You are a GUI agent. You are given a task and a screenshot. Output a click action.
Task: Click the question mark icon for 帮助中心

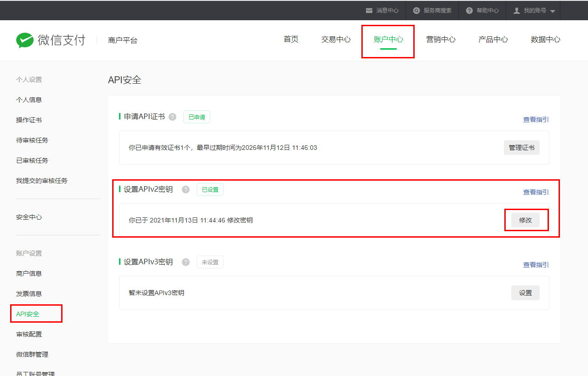[469, 10]
